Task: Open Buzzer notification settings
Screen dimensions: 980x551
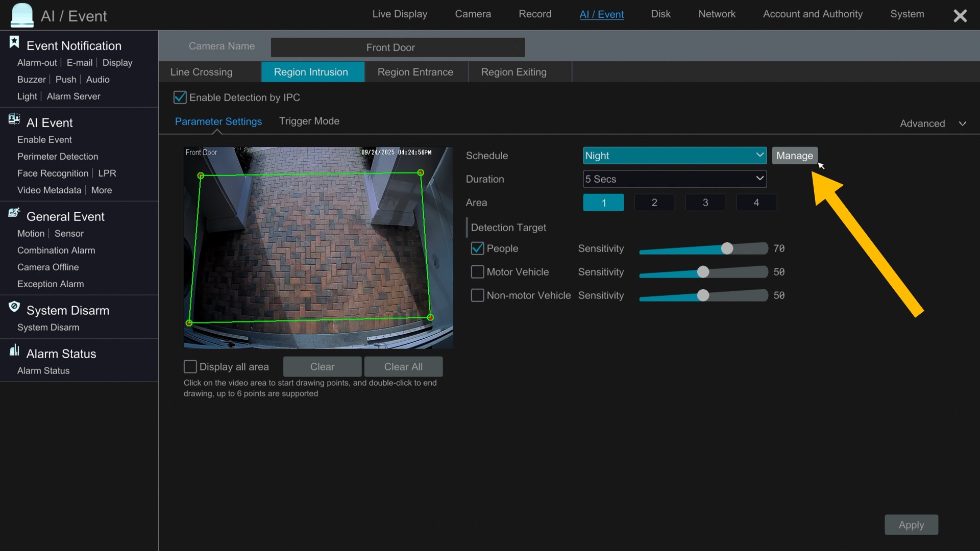Action: 31,80
